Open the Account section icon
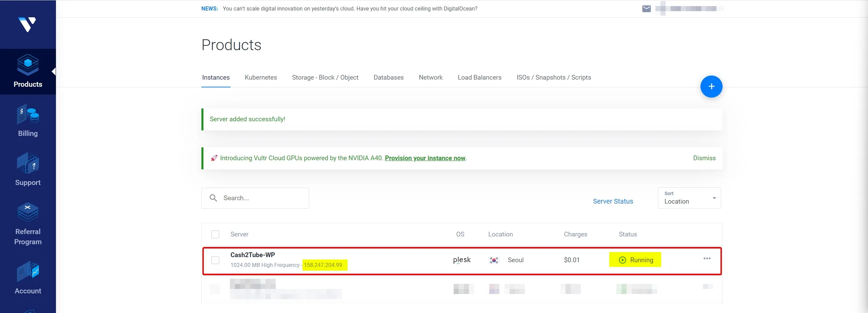This screenshot has width=868, height=313. (28, 271)
